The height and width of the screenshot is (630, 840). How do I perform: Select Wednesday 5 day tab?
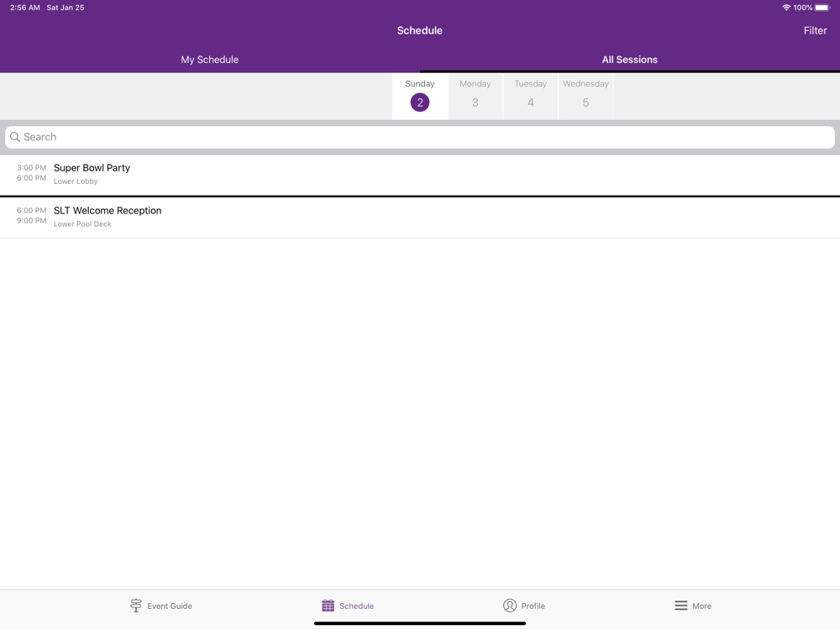tap(585, 97)
